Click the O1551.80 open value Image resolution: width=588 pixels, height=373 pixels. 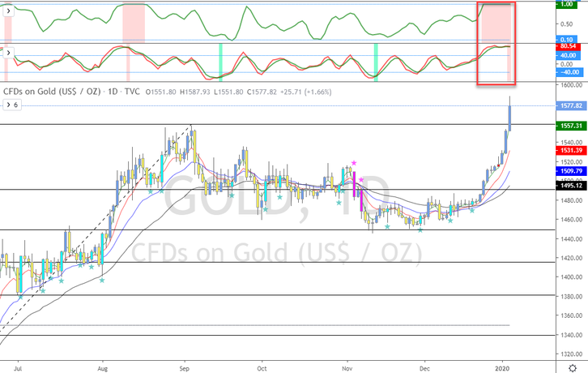(x=161, y=92)
